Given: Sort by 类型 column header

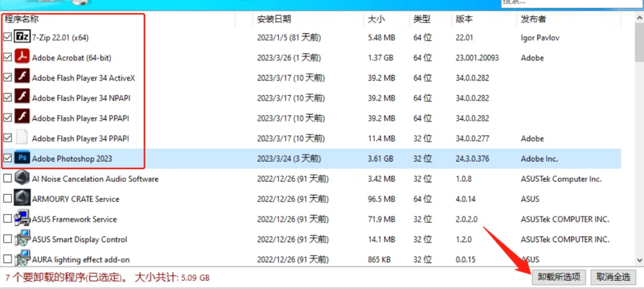Looking at the screenshot, I should pos(422,19).
